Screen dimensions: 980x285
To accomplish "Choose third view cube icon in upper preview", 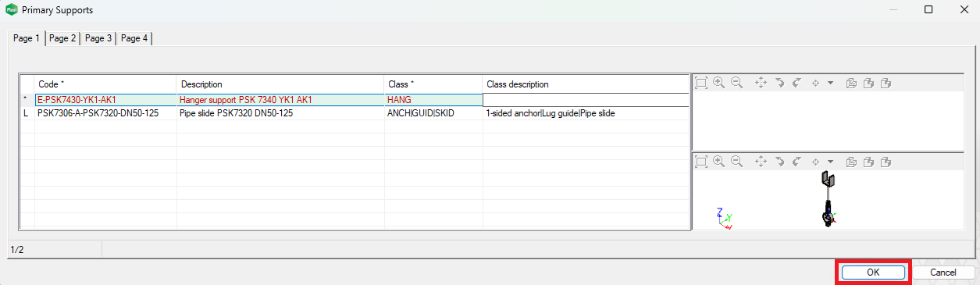I will (886, 83).
